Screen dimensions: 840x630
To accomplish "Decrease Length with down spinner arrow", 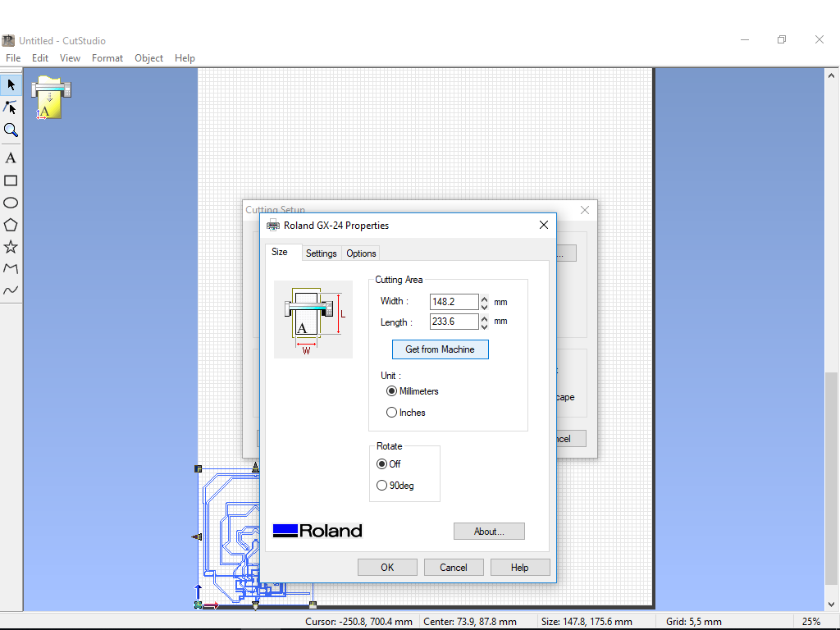I will [484, 326].
